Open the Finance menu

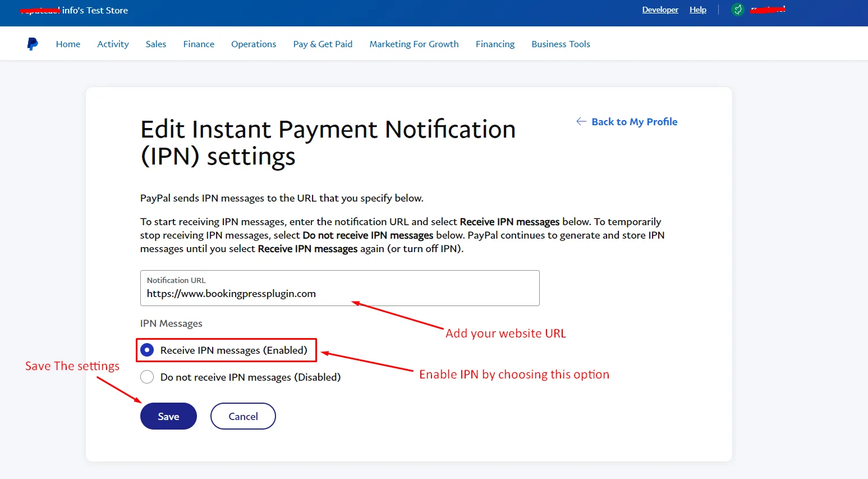(x=199, y=44)
